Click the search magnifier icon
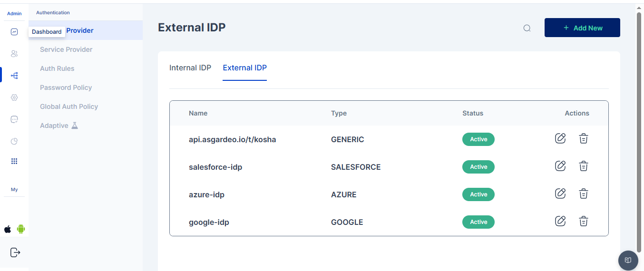The height and width of the screenshot is (271, 644). [x=527, y=28]
